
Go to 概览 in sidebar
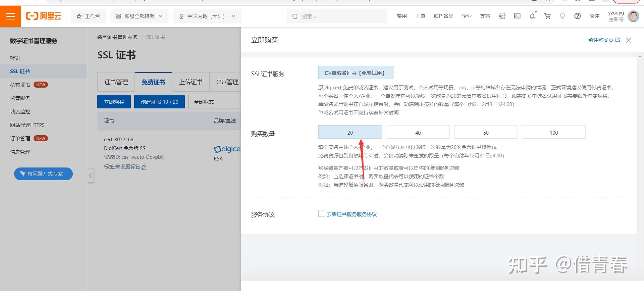click(15, 58)
